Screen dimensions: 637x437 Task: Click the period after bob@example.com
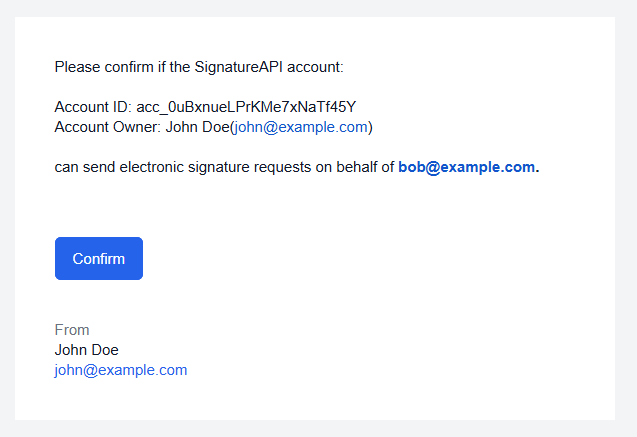pyautogui.click(x=537, y=167)
